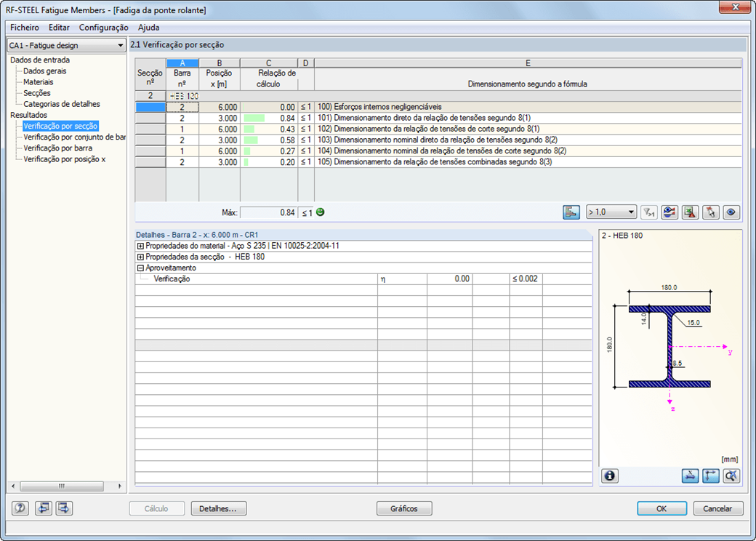Go to the next table arrow icon
This screenshot has height=541, width=756.
click(x=64, y=508)
